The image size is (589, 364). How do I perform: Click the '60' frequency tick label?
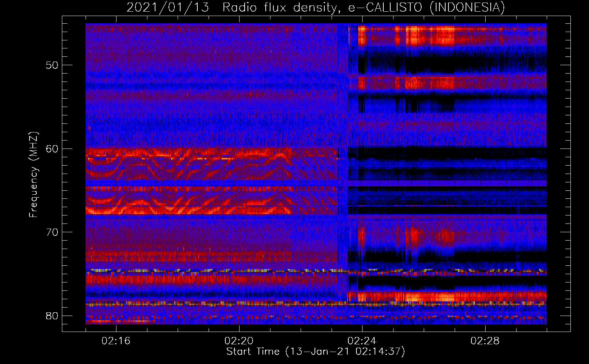coord(52,149)
